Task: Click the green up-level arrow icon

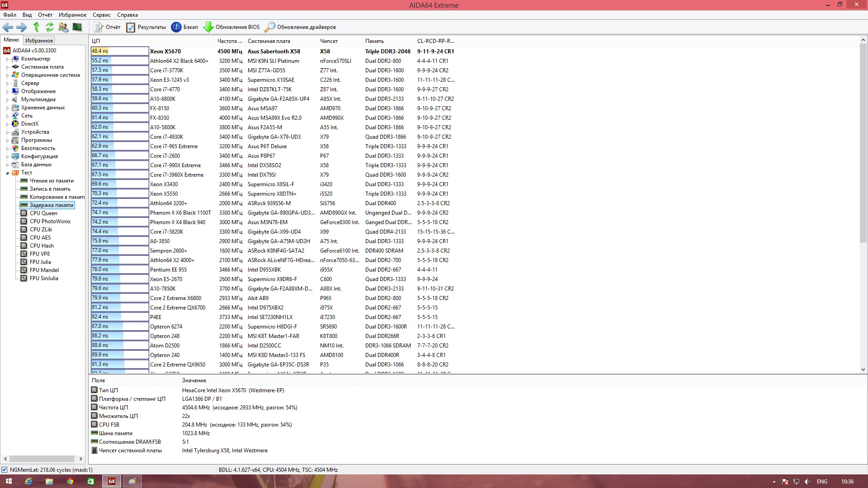Action: pyautogui.click(x=36, y=27)
